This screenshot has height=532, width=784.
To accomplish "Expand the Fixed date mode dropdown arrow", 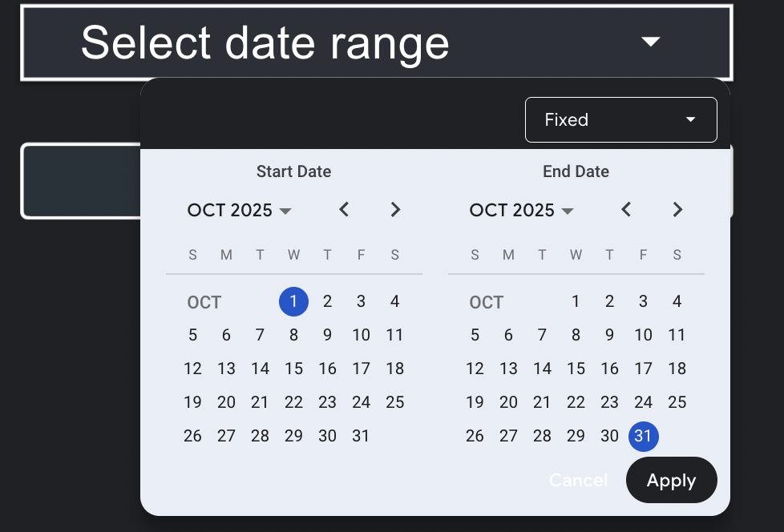I will pyautogui.click(x=689, y=119).
